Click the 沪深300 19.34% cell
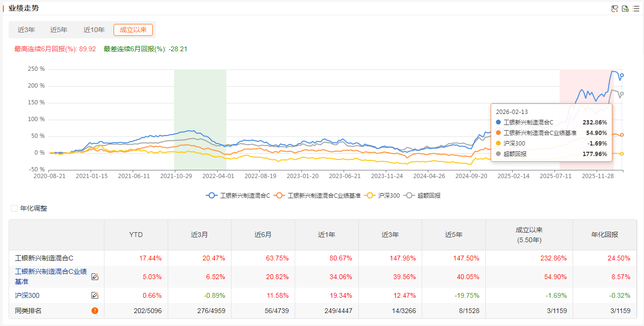Screen dimensions: 644x326 pos(341,295)
